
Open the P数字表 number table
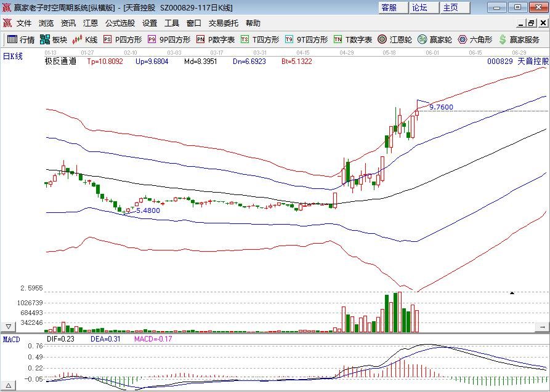point(216,39)
